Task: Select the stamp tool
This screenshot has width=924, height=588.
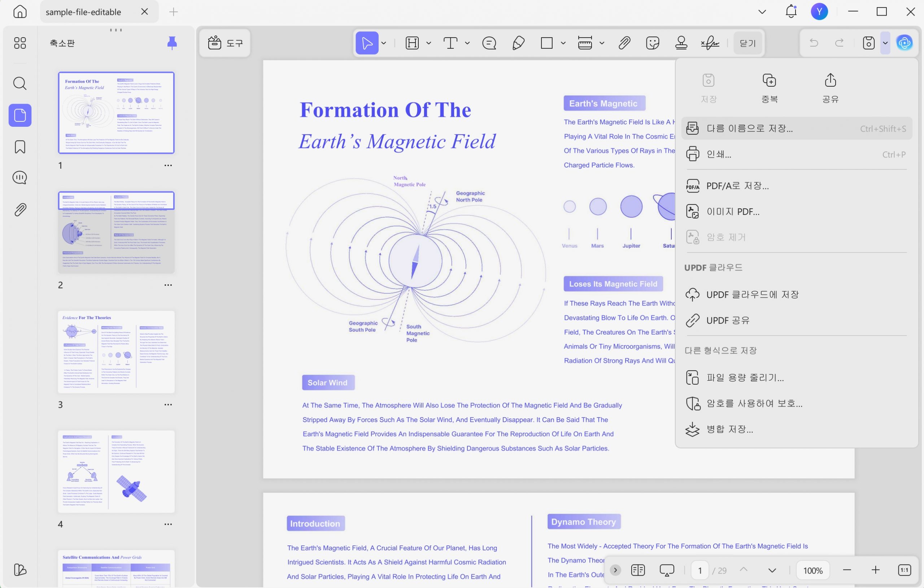Action: pos(681,43)
